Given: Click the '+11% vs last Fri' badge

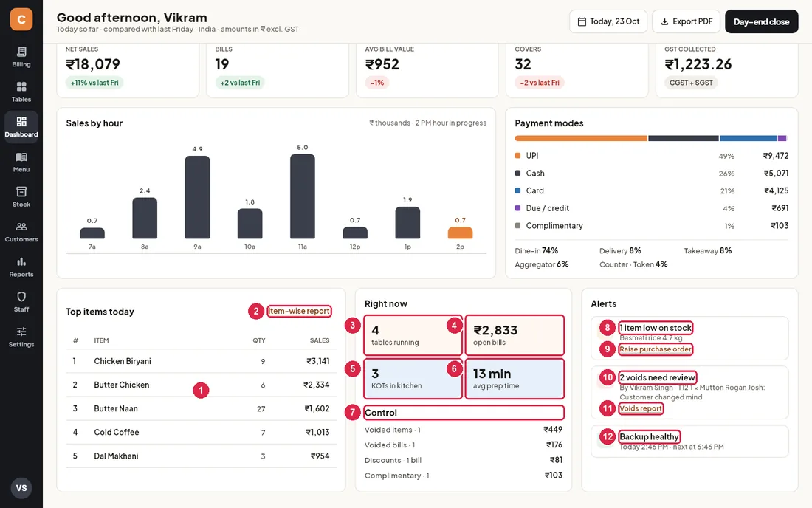Looking at the screenshot, I should click(94, 83).
